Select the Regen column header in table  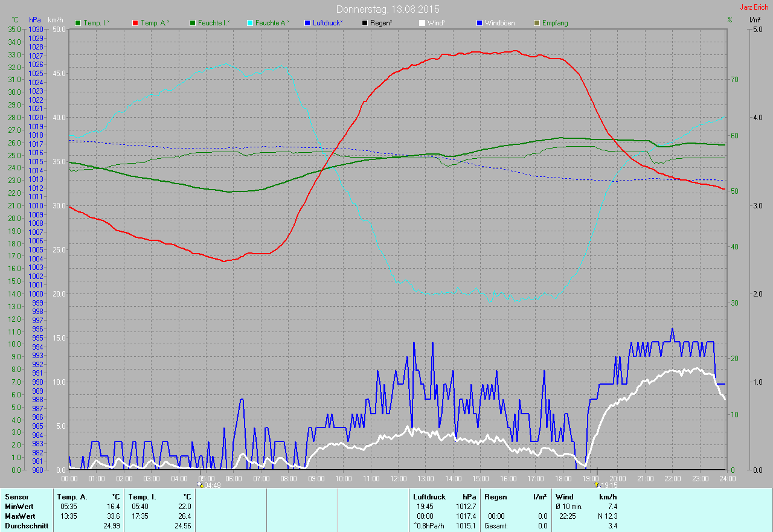[495, 497]
